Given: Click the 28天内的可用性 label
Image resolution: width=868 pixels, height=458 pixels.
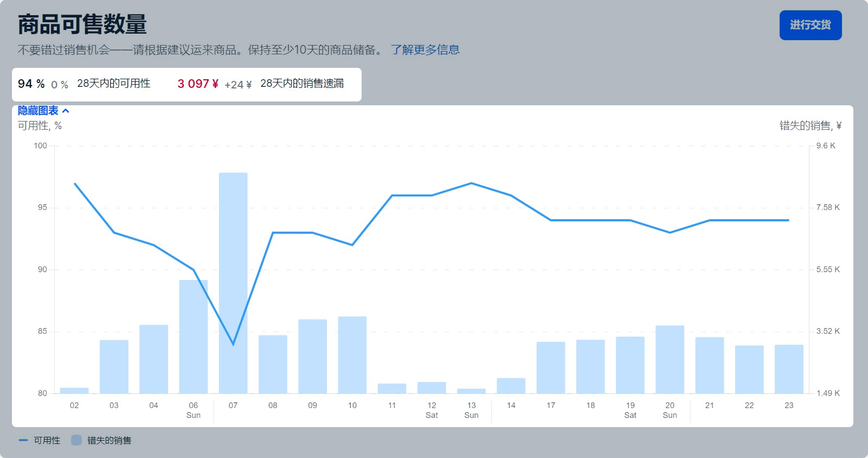Looking at the screenshot, I should [x=114, y=84].
